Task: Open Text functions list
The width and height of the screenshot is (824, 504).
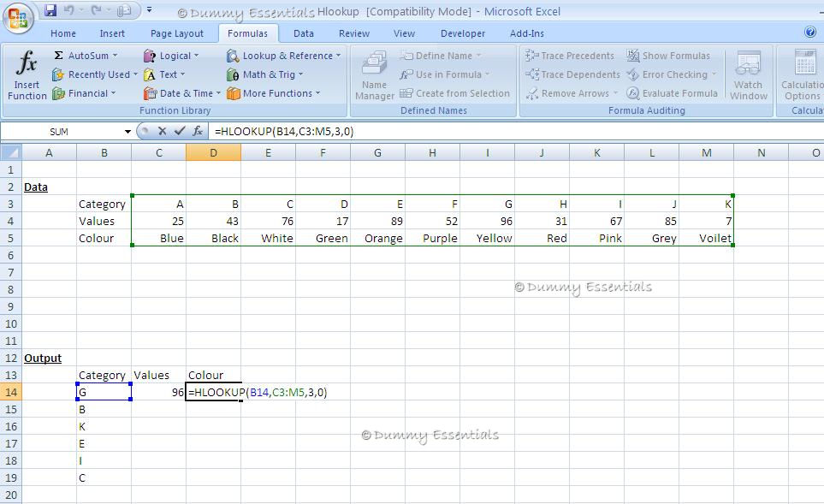Action: point(164,74)
